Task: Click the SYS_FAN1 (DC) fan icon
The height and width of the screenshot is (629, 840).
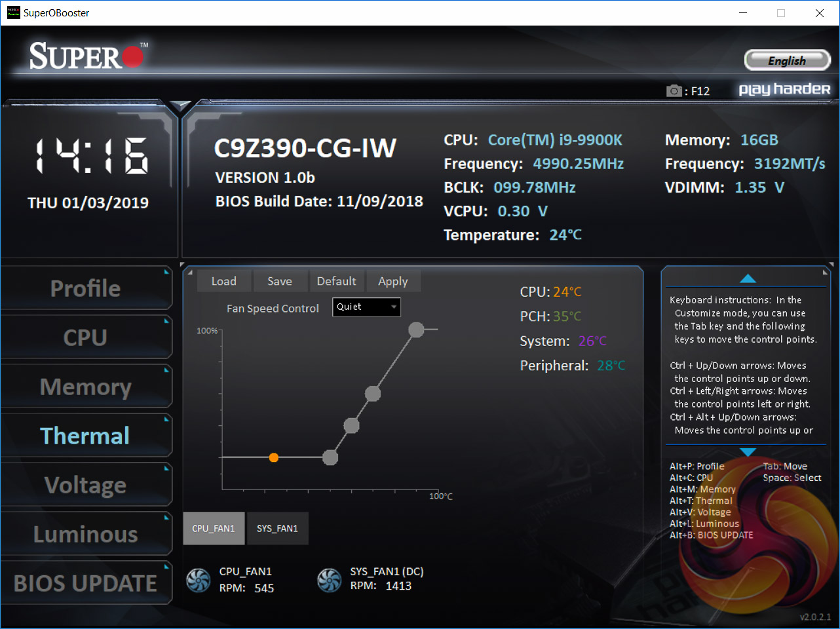Action: pyautogui.click(x=330, y=580)
